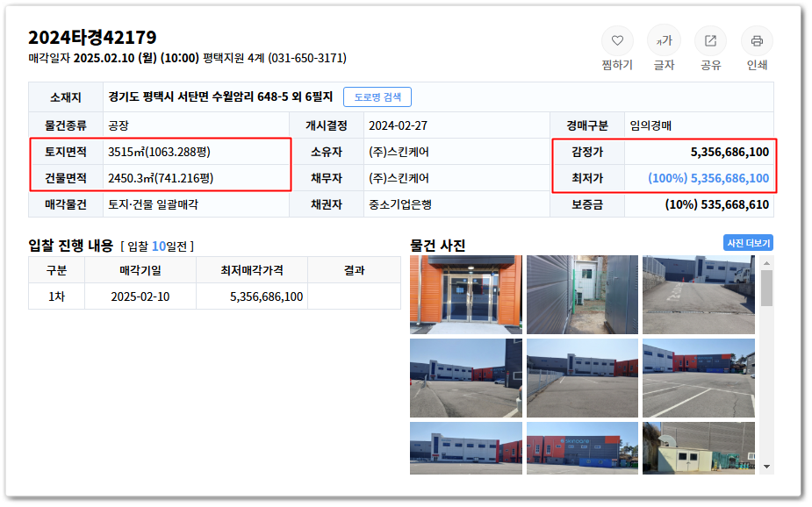Click court info 평택지원 4계 (031-650-3171)
Screen dimensions: 812x507
275,58
